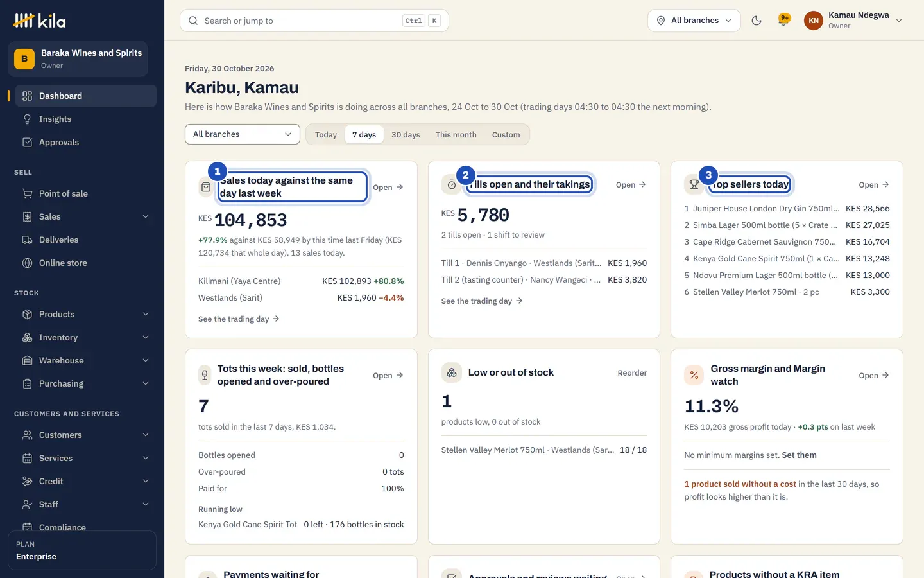The width and height of the screenshot is (924, 578).
Task: Click the Kila logo
Action: pos(39,21)
